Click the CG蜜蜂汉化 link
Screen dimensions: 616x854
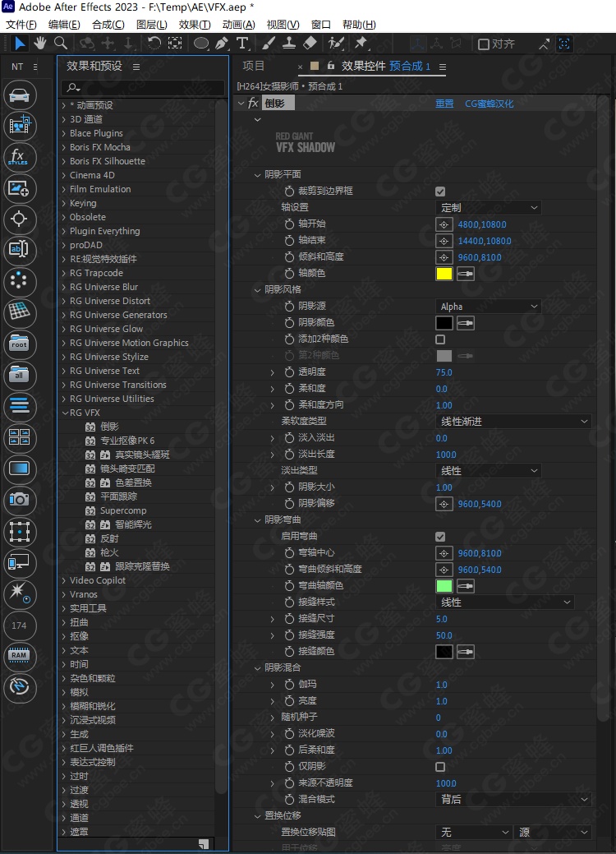[x=489, y=104]
